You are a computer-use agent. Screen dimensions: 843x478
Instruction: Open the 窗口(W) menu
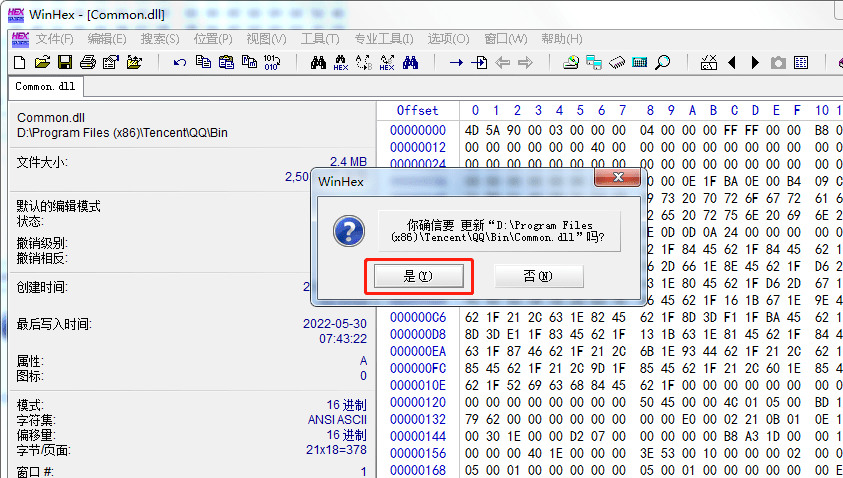point(506,39)
